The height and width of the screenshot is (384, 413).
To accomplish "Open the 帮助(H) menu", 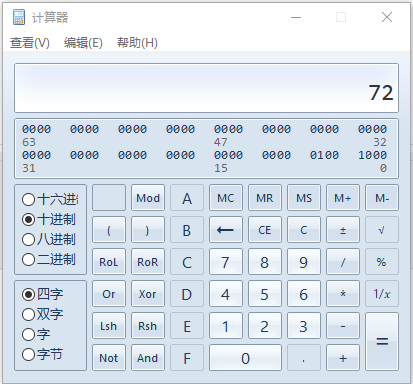I will (x=137, y=43).
